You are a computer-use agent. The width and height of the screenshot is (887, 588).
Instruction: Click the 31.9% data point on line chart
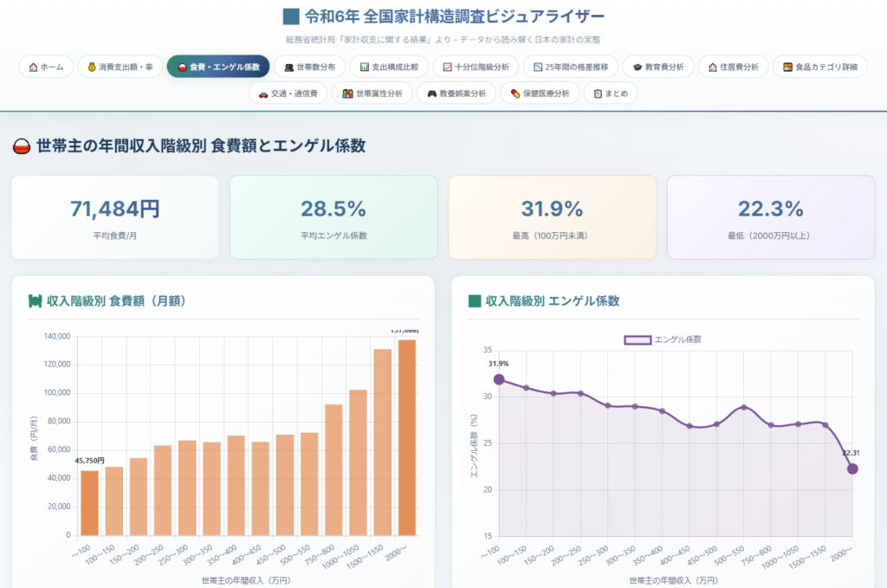click(499, 379)
